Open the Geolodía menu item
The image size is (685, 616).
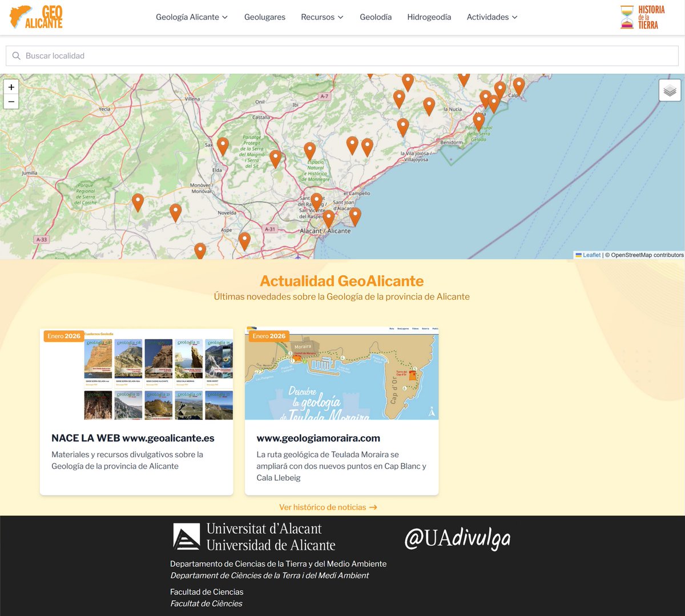point(376,17)
